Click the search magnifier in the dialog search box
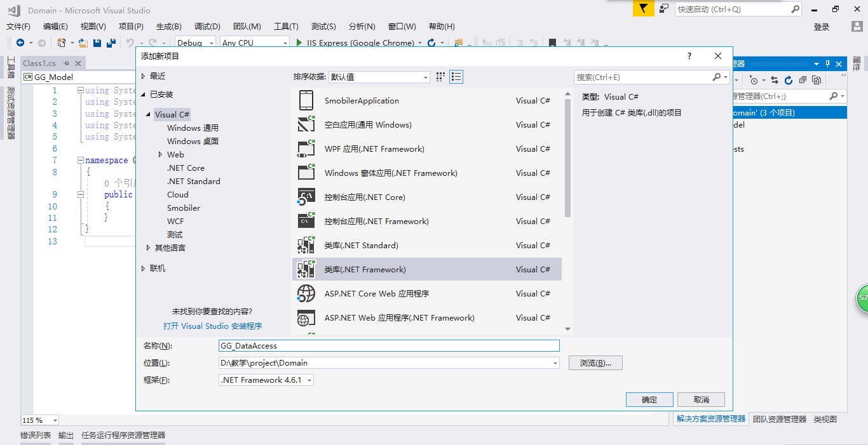This screenshot has width=868, height=445. click(717, 77)
